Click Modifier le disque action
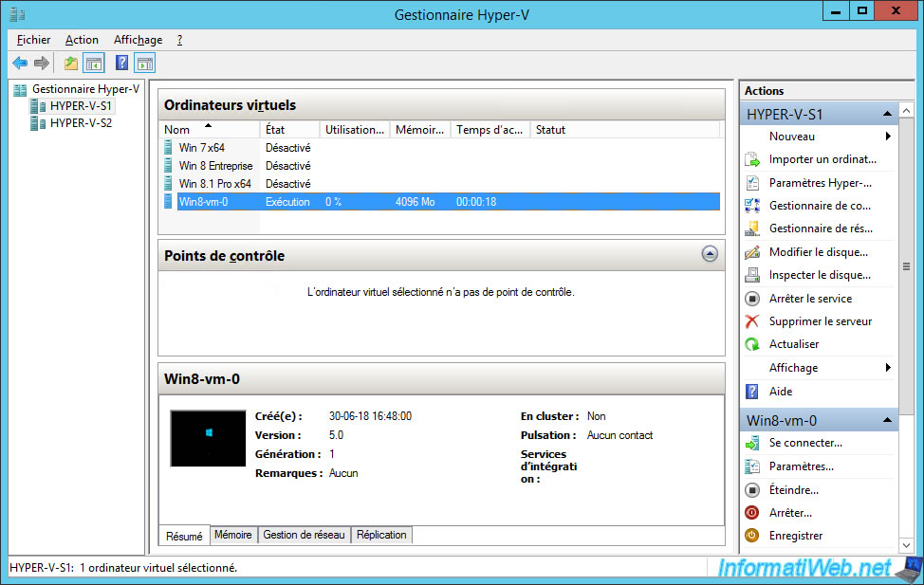This screenshot has height=585, width=924. pyautogui.click(x=820, y=252)
